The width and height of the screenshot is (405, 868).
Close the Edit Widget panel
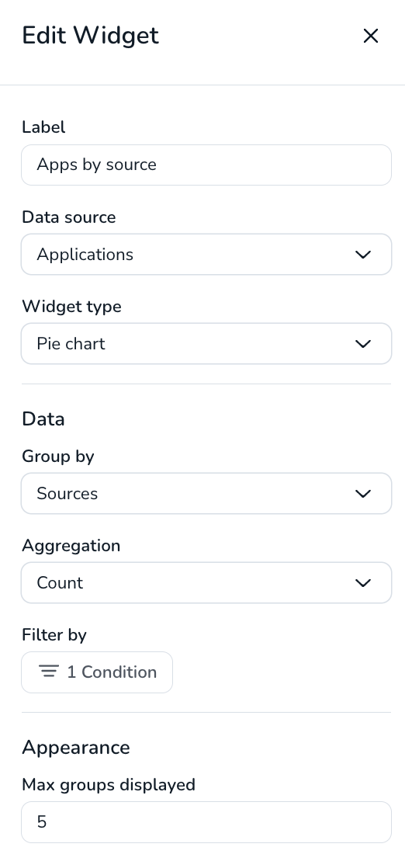[371, 36]
